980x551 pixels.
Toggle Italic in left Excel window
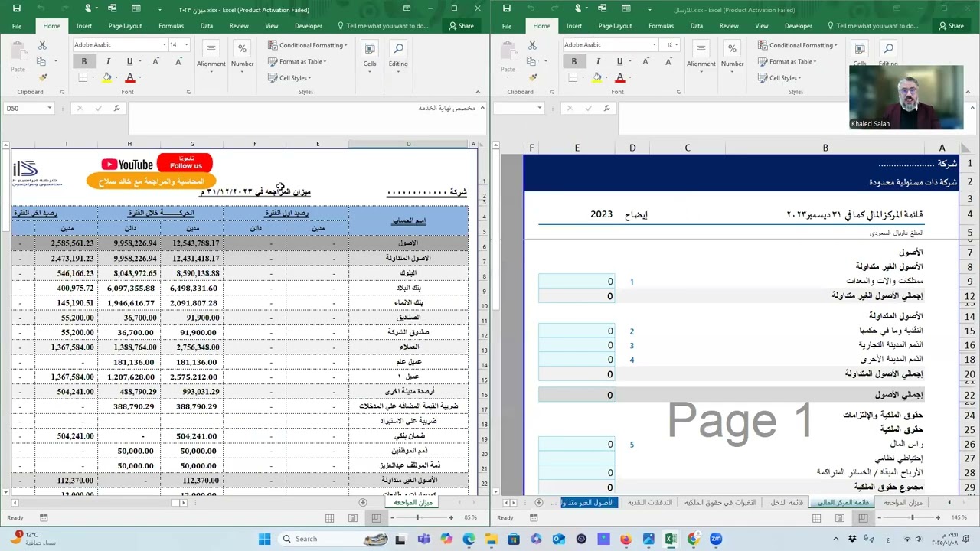(x=108, y=61)
